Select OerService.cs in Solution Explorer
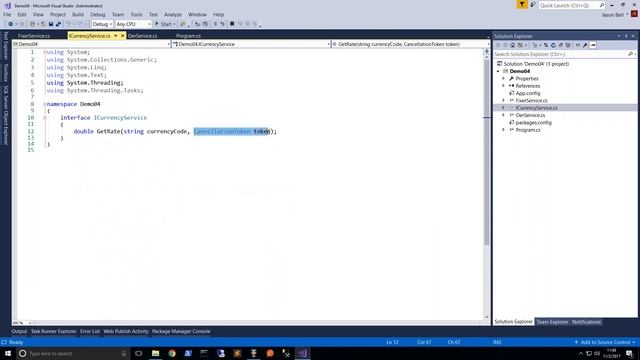 point(530,115)
